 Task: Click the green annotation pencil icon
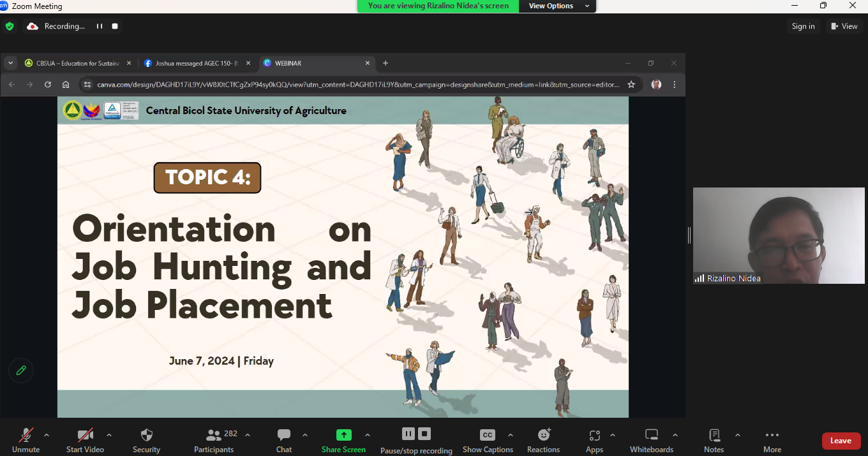click(21, 371)
